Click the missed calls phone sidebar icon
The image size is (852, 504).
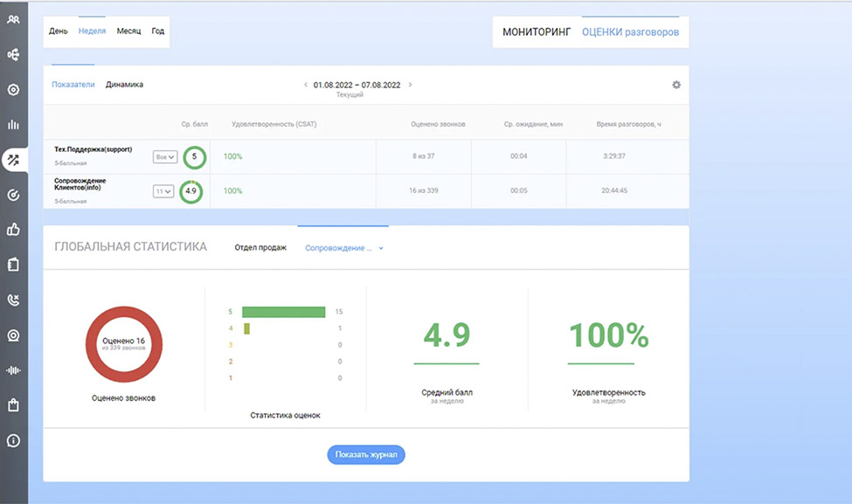[x=13, y=300]
